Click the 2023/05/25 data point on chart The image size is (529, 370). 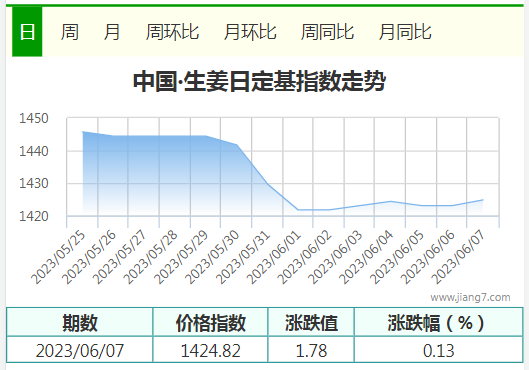coord(83,132)
